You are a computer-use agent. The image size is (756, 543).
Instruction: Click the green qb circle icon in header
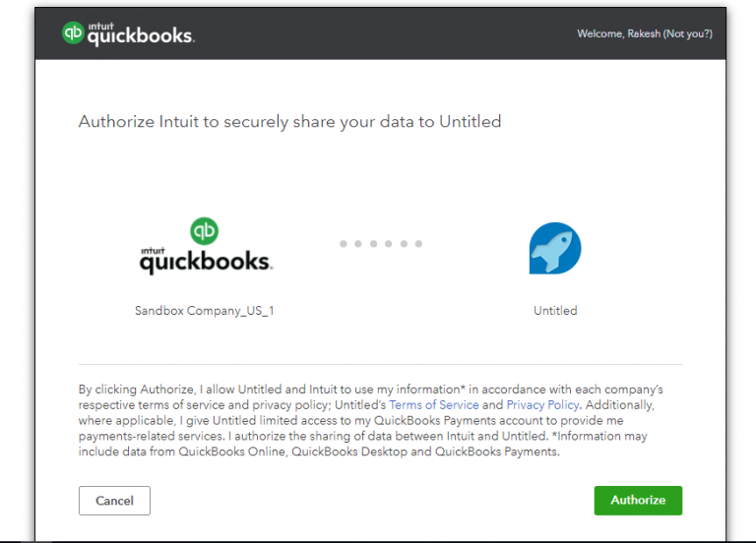click(73, 32)
